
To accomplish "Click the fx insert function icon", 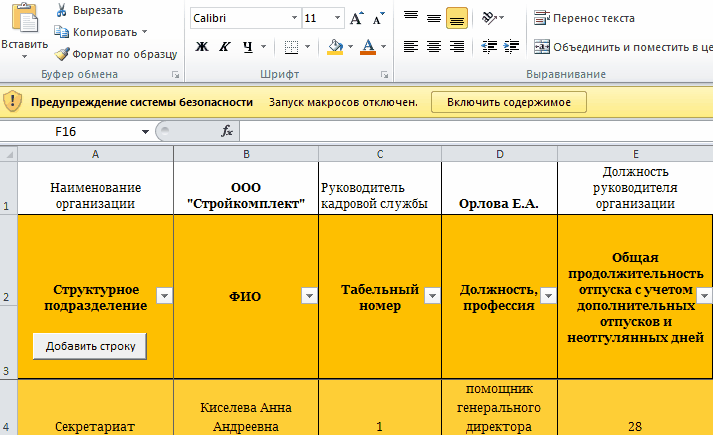I will 227,132.
